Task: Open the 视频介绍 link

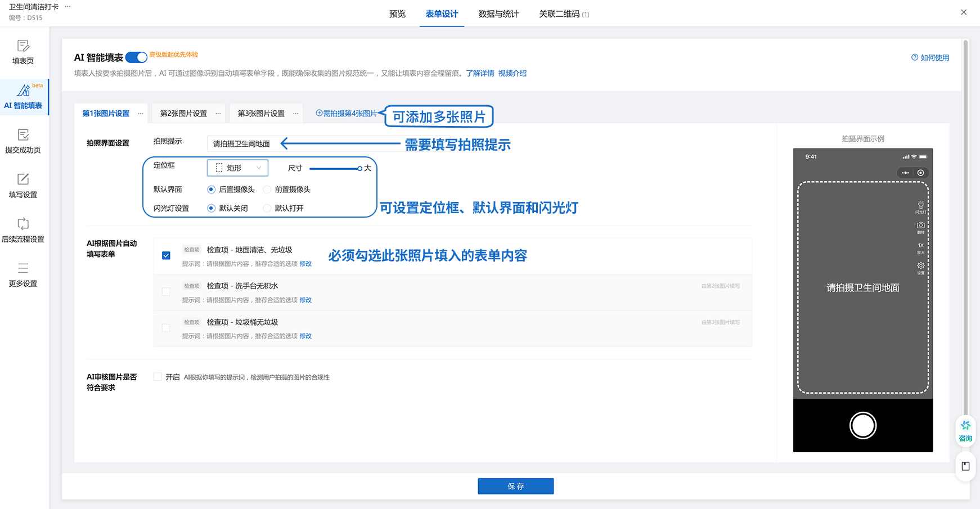Action: click(512, 73)
